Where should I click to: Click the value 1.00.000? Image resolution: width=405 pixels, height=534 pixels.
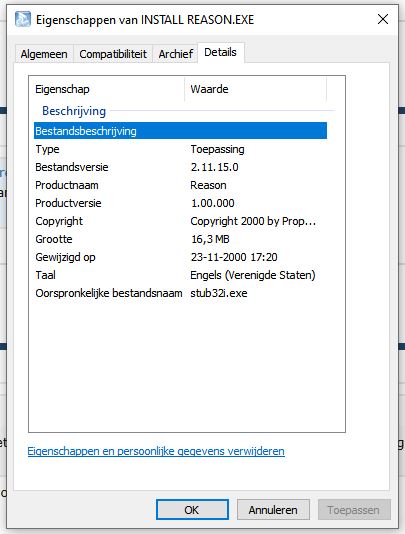[213, 203]
